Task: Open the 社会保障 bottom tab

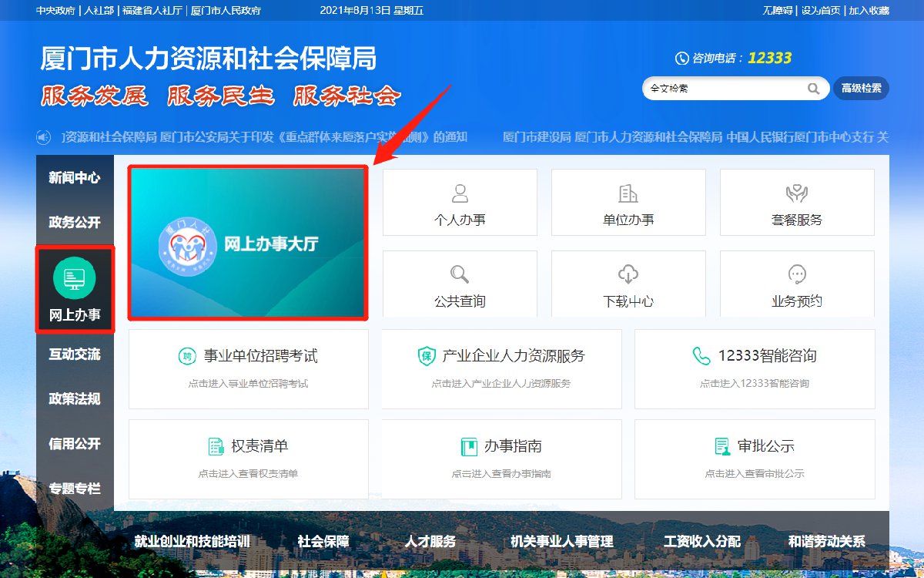Action: coord(323,542)
